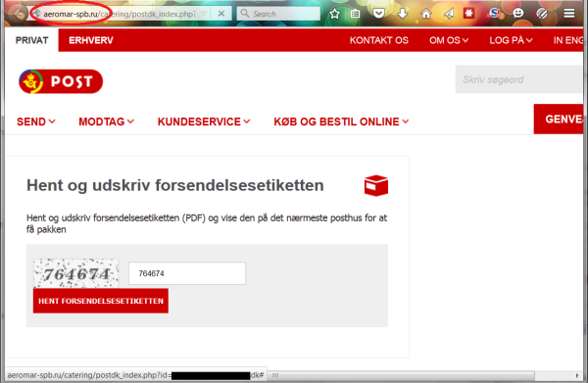The height and width of the screenshot is (383, 588).
Task: Click the Pocket save icon
Action: [378, 14]
